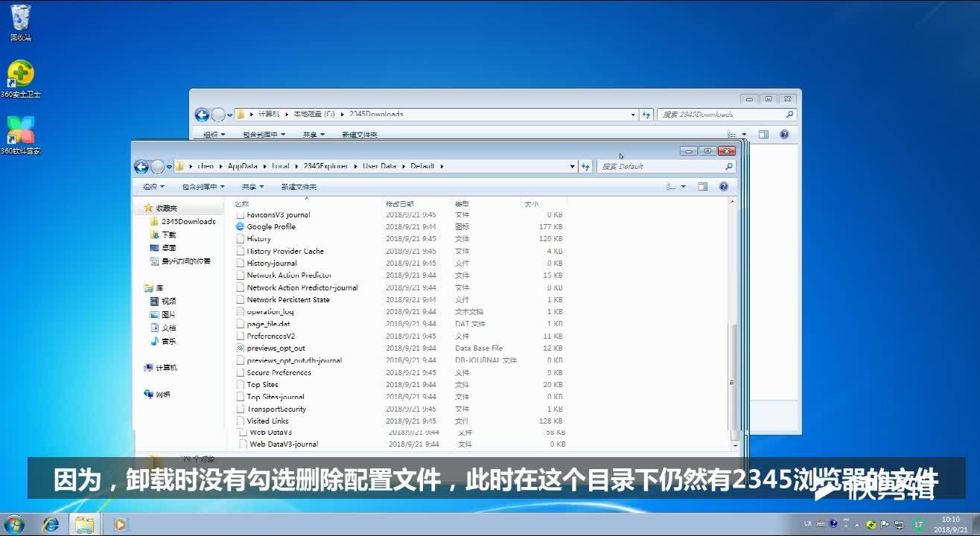Click the Help question-mark icon in Explorer toolbar
Image resolution: width=980 pixels, height=536 pixels.
(722, 186)
